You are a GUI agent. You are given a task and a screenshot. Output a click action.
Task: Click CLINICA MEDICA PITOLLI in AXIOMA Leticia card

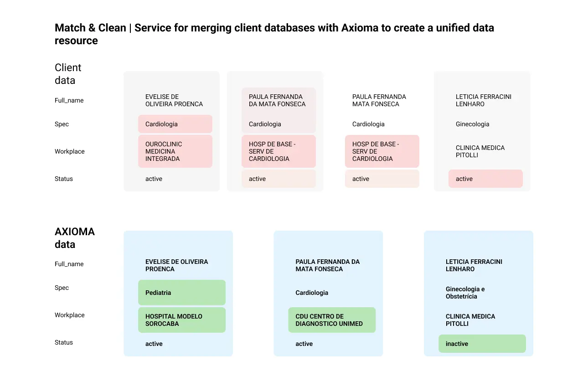tap(470, 320)
